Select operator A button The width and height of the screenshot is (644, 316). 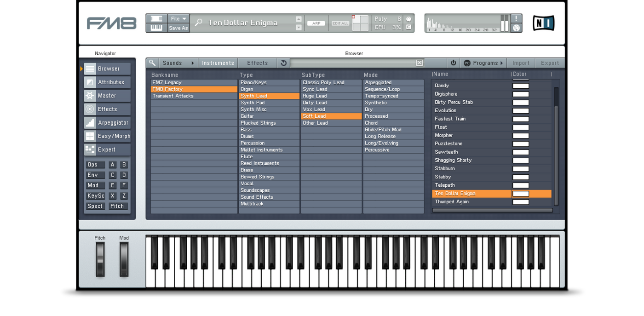[112, 165]
